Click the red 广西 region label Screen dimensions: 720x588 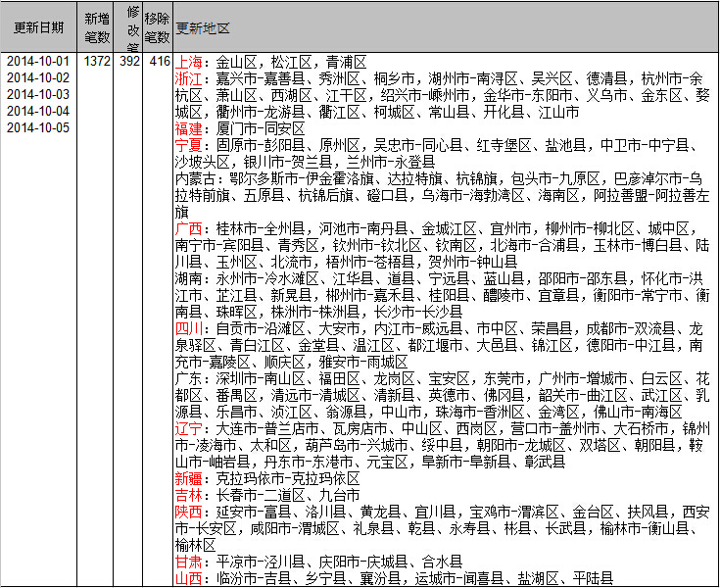tap(188, 227)
